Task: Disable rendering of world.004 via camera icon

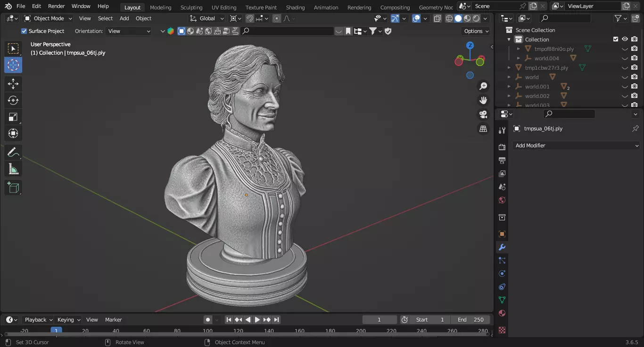Action: [635, 58]
